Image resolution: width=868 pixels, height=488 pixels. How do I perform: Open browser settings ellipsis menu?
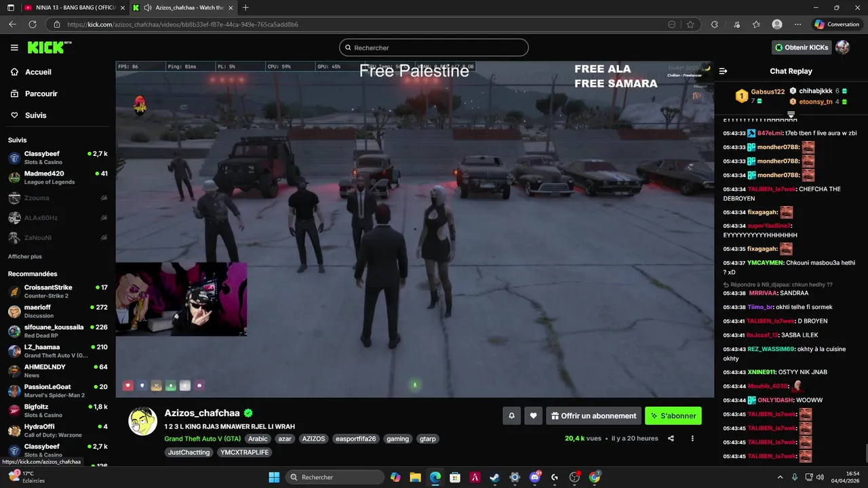797,24
